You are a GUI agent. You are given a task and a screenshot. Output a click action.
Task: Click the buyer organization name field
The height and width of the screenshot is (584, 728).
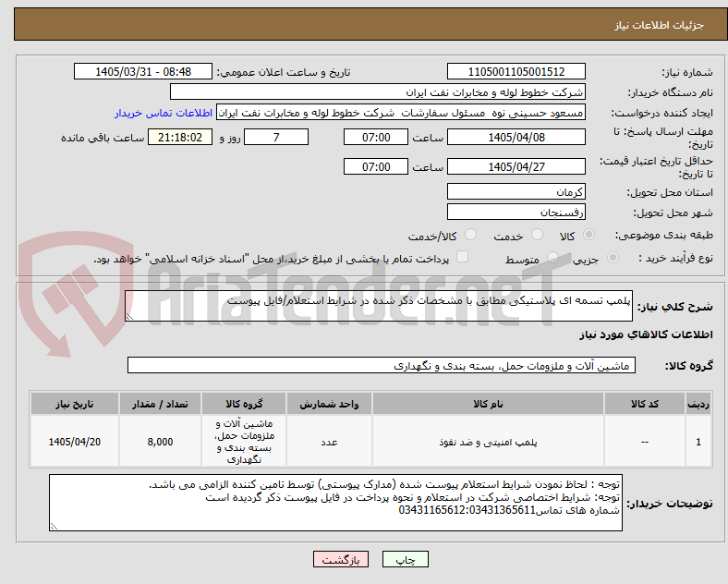click(x=378, y=91)
